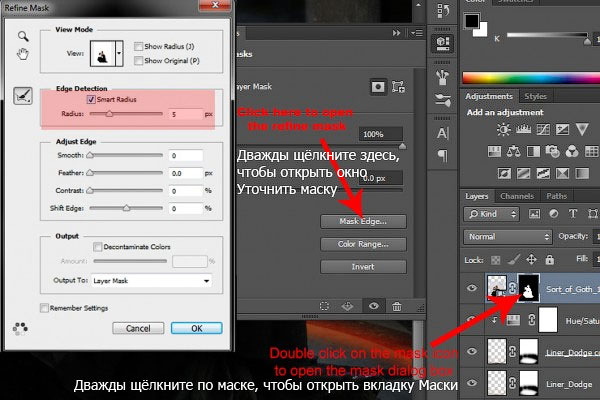
Task: Switch to the Channels tab
Action: click(517, 196)
